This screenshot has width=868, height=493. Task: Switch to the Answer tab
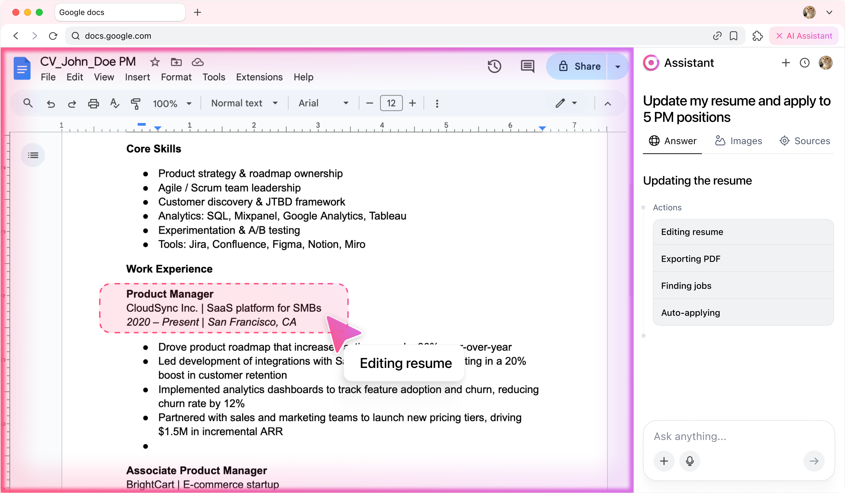(672, 141)
